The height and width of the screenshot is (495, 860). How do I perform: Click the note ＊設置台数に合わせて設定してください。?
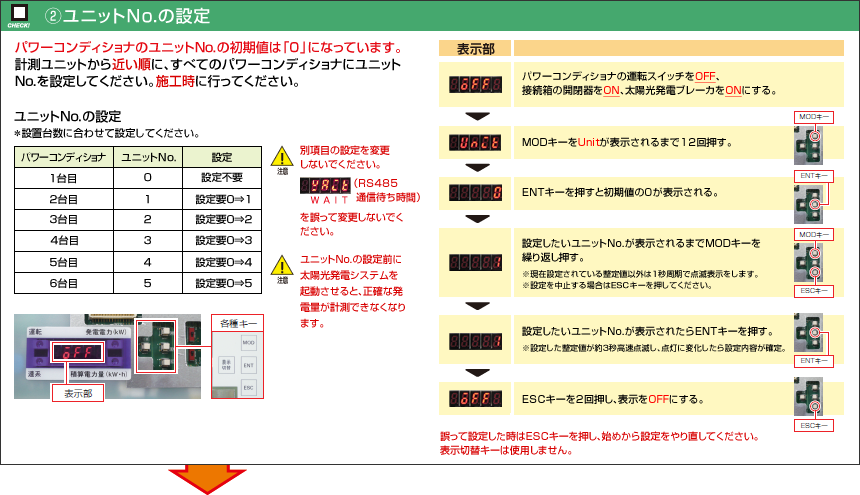pos(107,133)
